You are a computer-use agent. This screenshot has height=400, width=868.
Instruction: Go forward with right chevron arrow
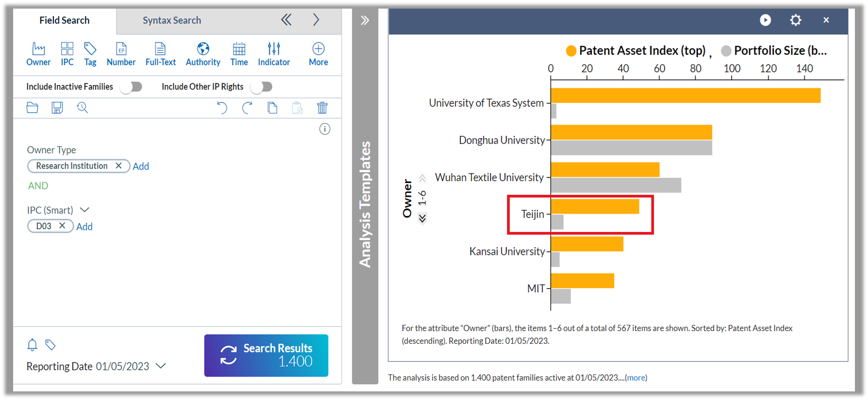click(316, 20)
